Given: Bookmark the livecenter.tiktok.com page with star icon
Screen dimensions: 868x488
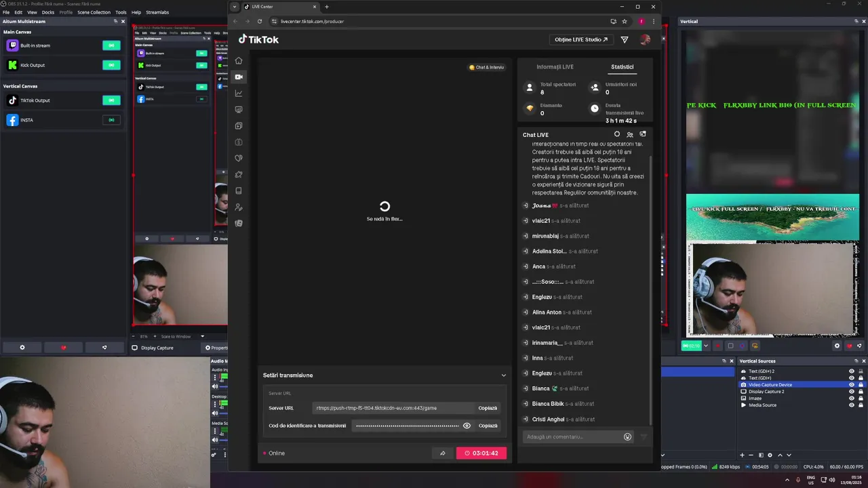Looking at the screenshot, I should 625,21.
